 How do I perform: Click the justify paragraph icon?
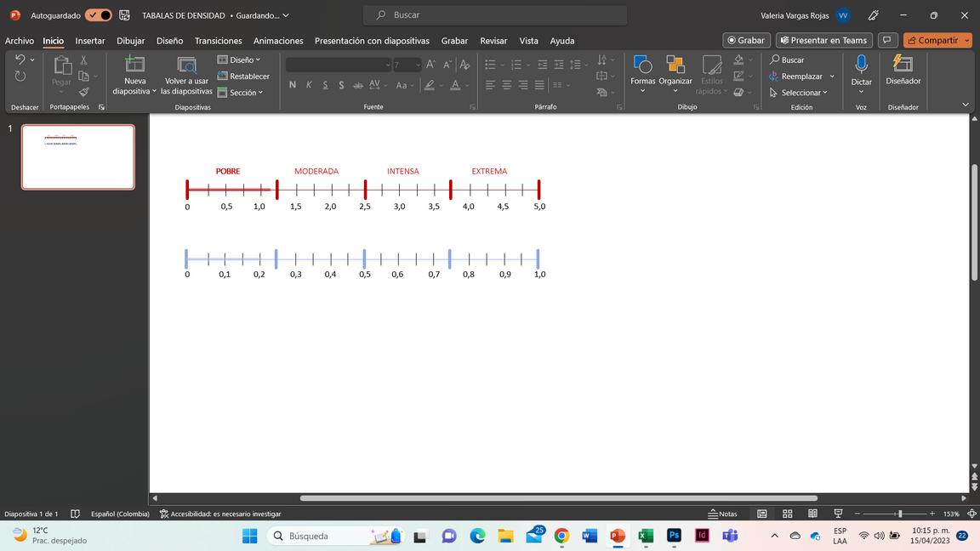[539, 85]
